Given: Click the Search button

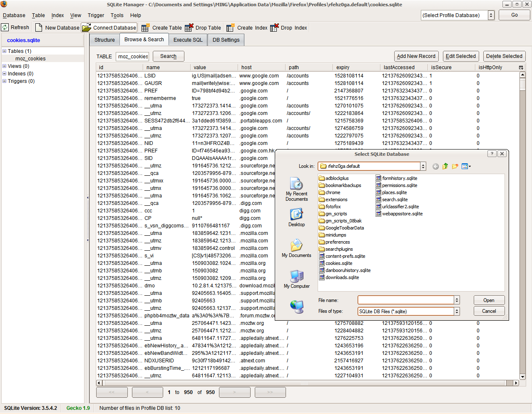Looking at the screenshot, I should point(168,56).
